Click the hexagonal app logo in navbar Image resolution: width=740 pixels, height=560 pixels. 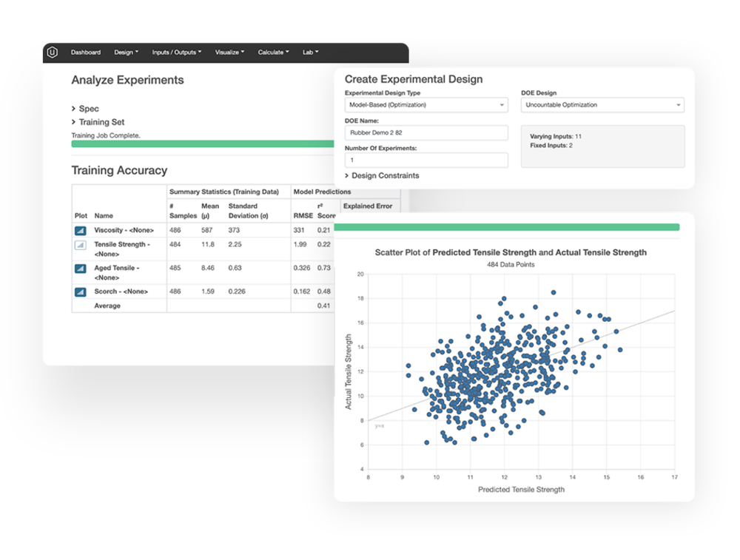(51, 52)
